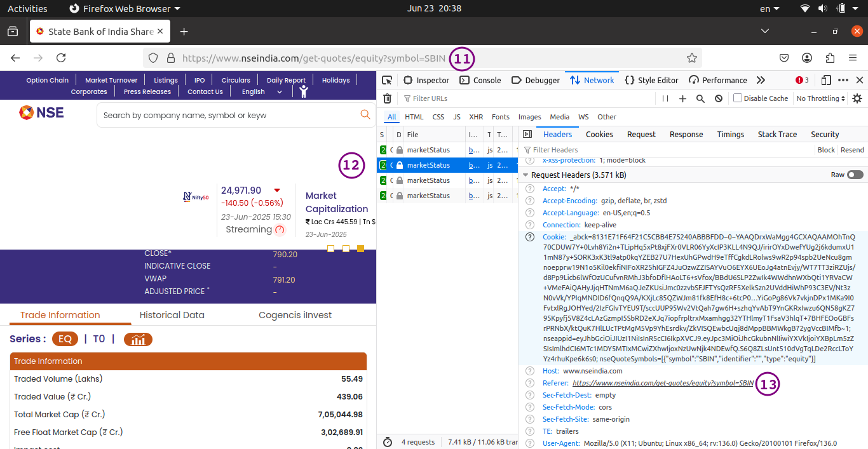868x449 pixels.
Task: Toggle the network details sidebar pane icon
Action: pos(527,134)
